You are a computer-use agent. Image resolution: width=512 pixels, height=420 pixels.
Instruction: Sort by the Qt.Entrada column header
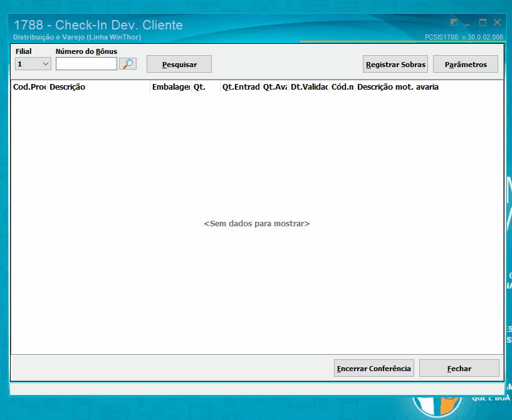coord(241,87)
